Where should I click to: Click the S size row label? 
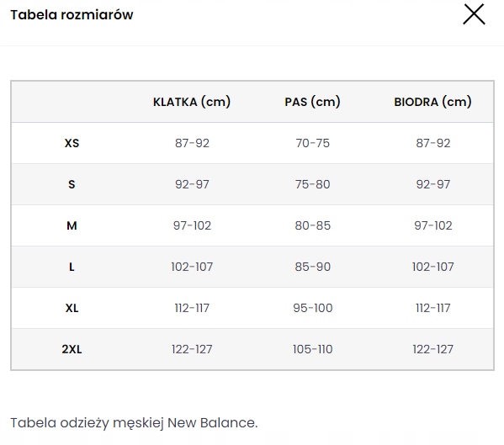(72, 184)
